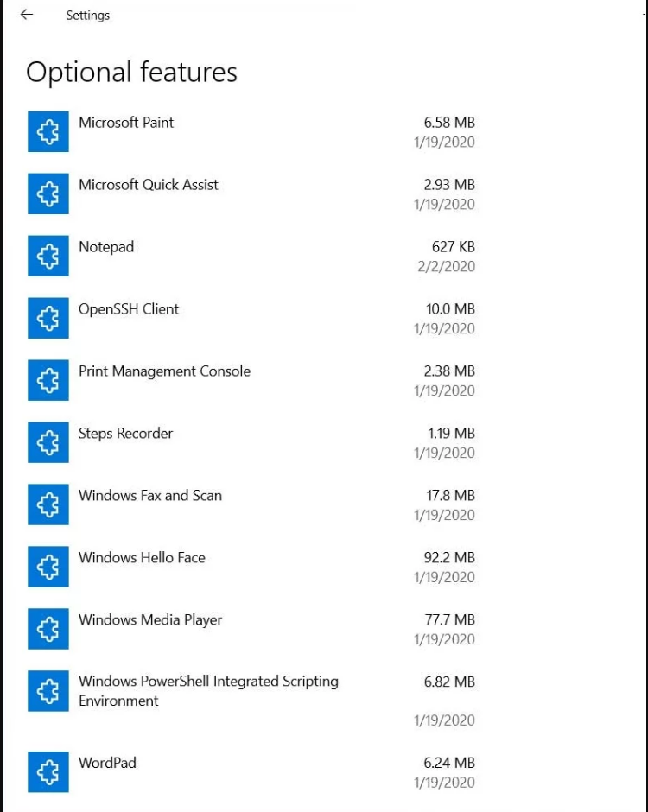This screenshot has height=812, width=648.
Task: Click the Microsoft Quick Assist feature icon
Action: pos(48,193)
